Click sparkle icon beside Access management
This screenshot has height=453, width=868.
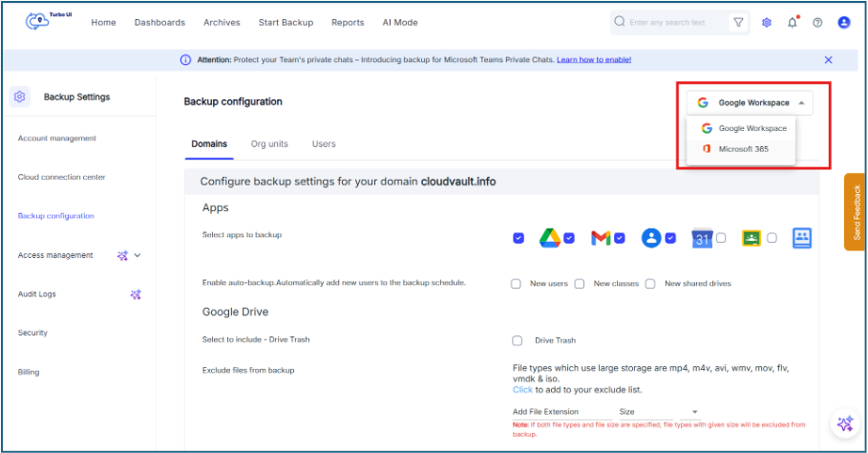(122, 255)
